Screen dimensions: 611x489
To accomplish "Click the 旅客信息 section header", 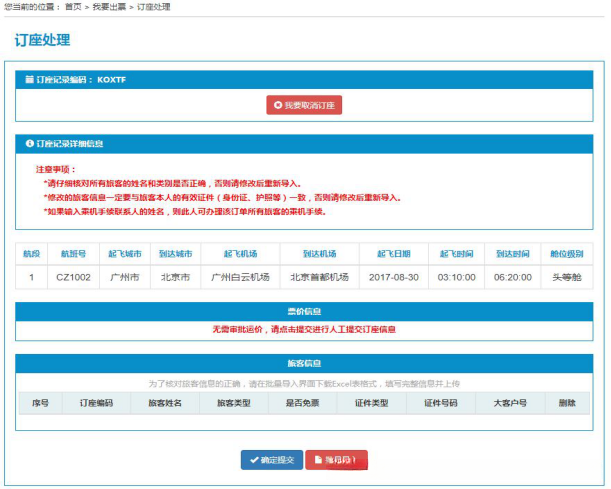I will 304,363.
